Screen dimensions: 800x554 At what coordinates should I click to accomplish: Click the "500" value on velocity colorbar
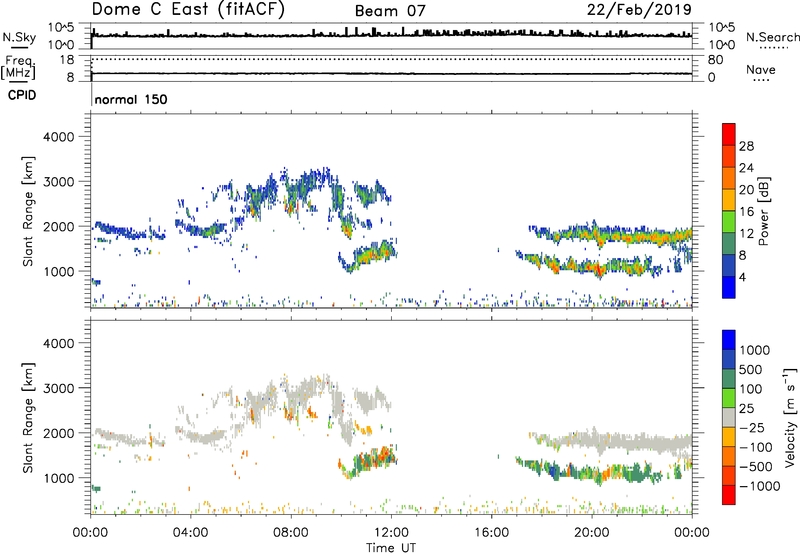click(753, 369)
